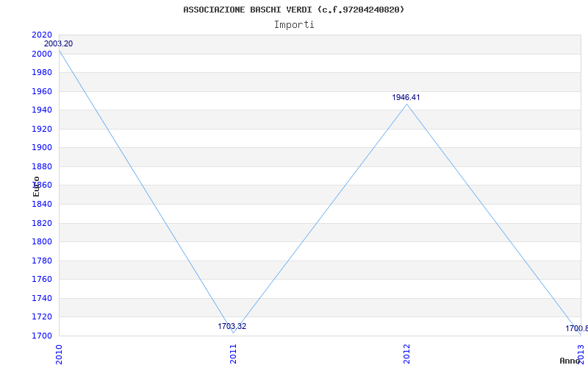588x368 pixels.
Task: Click the Euro y-axis title
Action: point(36,187)
